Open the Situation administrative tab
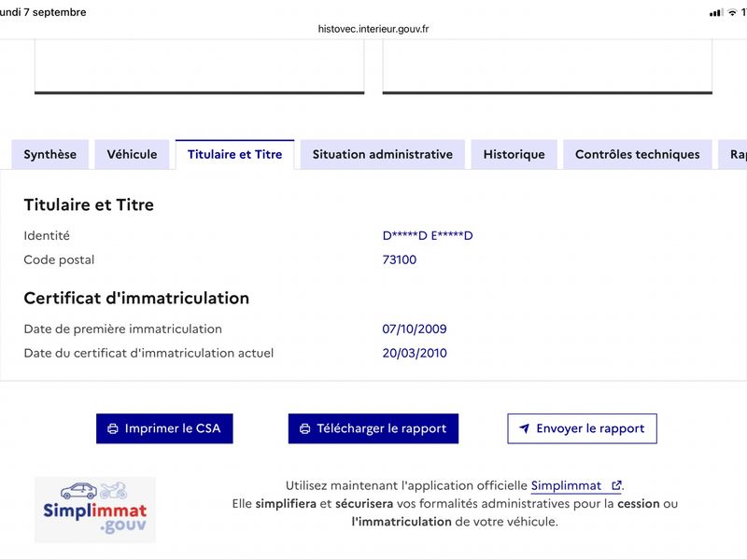The width and height of the screenshot is (747, 560). click(383, 154)
